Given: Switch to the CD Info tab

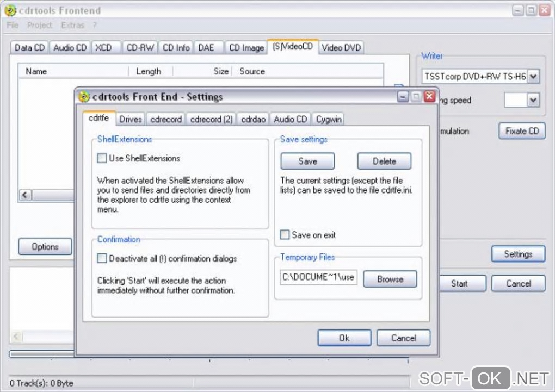Looking at the screenshot, I should point(176,48).
